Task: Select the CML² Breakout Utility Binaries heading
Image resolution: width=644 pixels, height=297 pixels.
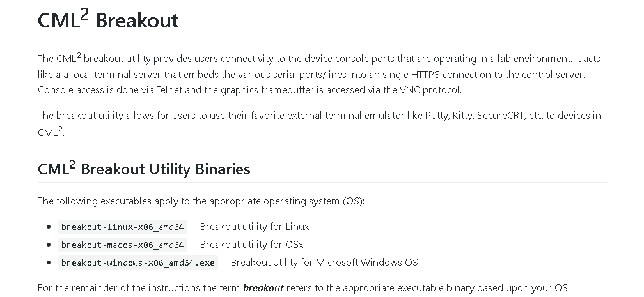Action: pyautogui.click(x=144, y=168)
